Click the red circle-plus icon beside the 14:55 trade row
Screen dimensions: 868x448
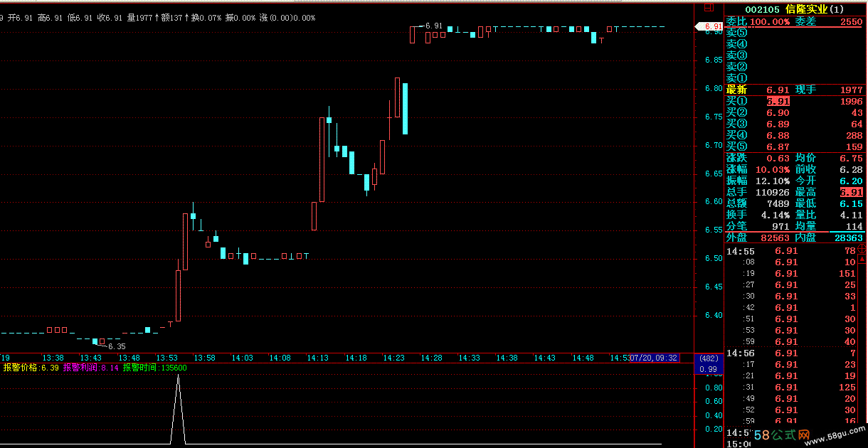pos(863,248)
